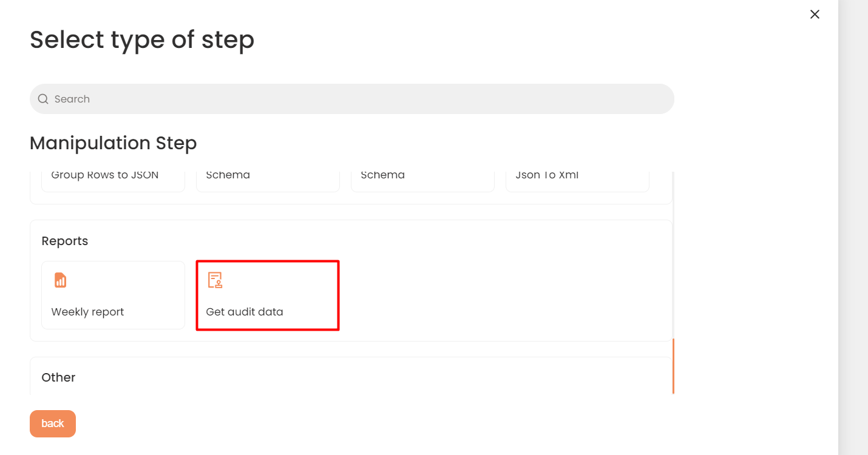Close the step selection dialog
The image size is (868, 455).
tap(815, 15)
